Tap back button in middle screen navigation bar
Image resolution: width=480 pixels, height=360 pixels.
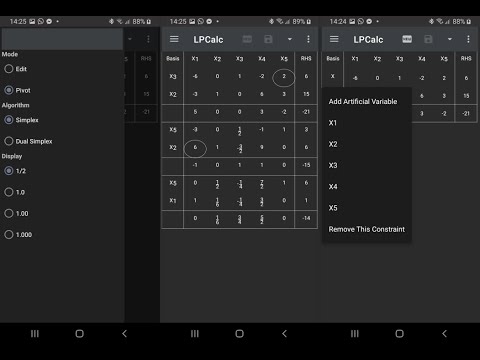pyautogui.click(x=284, y=333)
